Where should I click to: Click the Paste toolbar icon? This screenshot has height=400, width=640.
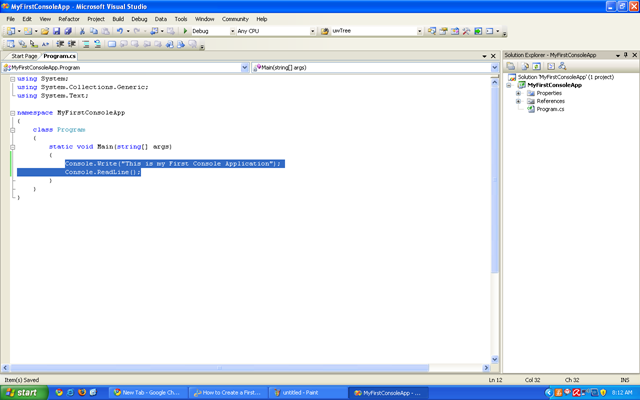(x=106, y=31)
